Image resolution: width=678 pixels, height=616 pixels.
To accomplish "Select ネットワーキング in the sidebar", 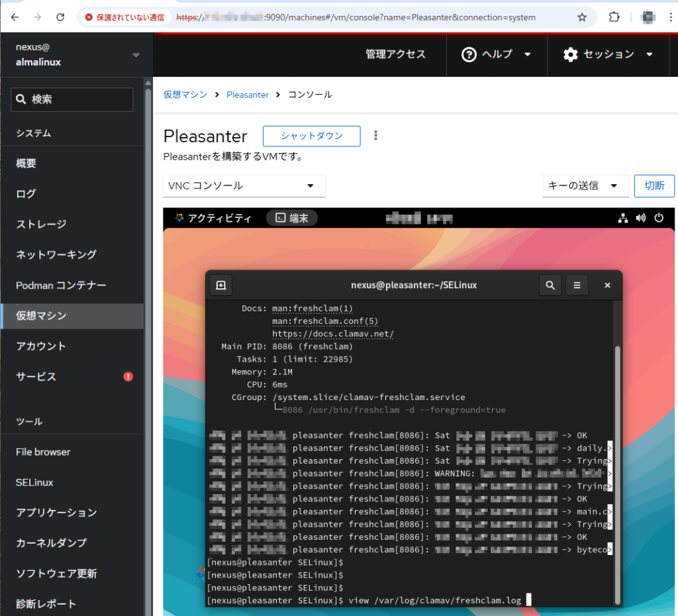I will 56,255.
